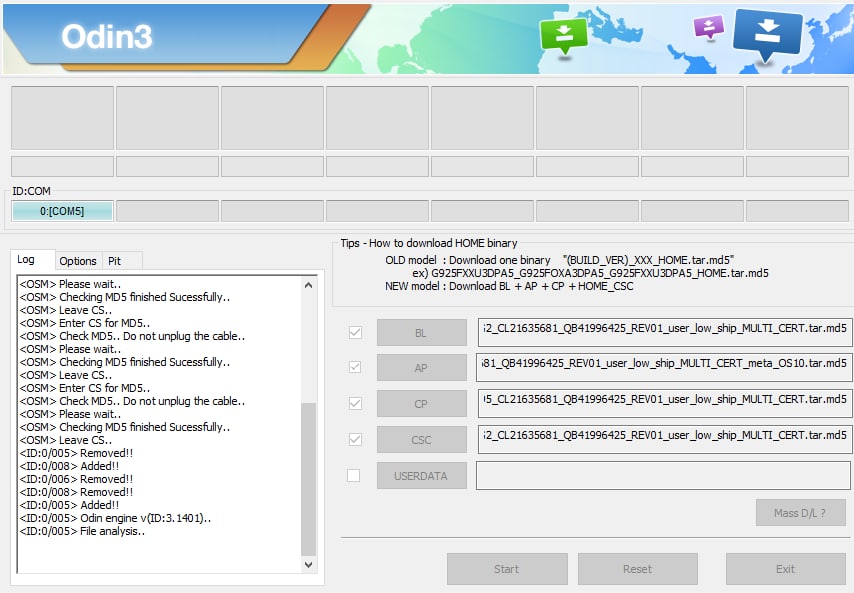Click the Odin3 logo title

click(x=107, y=36)
